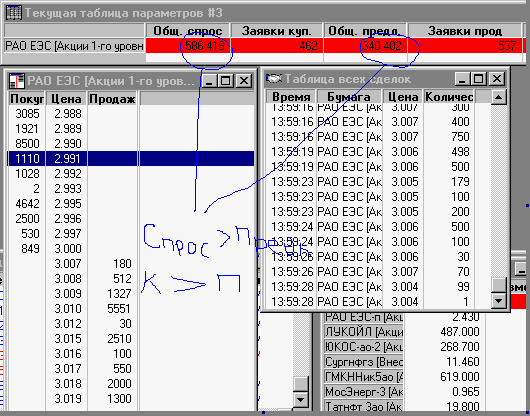
Task: Click the Заявки куп. column header
Action: coord(276,31)
